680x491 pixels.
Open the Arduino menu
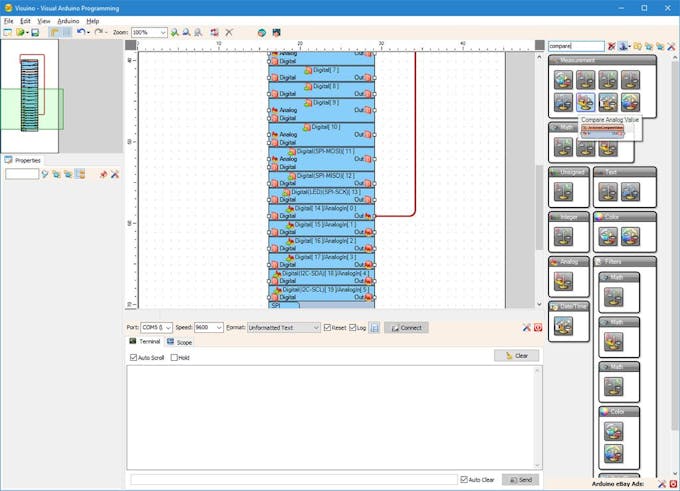(x=68, y=21)
